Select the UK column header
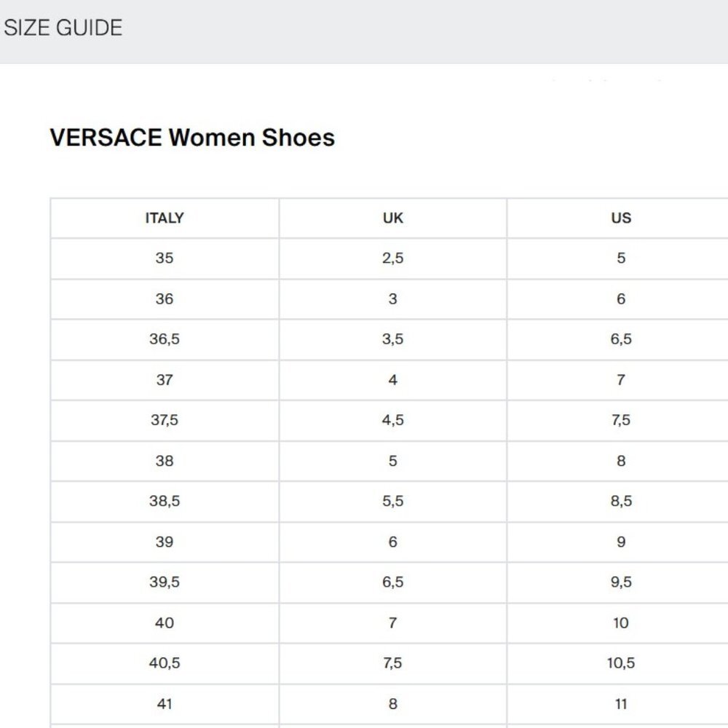Viewport: 728px width, 728px height. (393, 218)
